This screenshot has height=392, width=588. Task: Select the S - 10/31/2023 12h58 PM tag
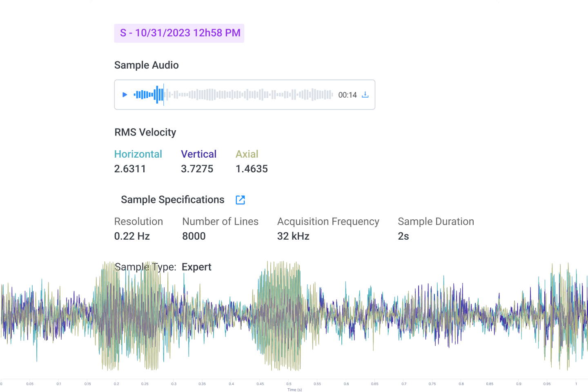(x=179, y=33)
